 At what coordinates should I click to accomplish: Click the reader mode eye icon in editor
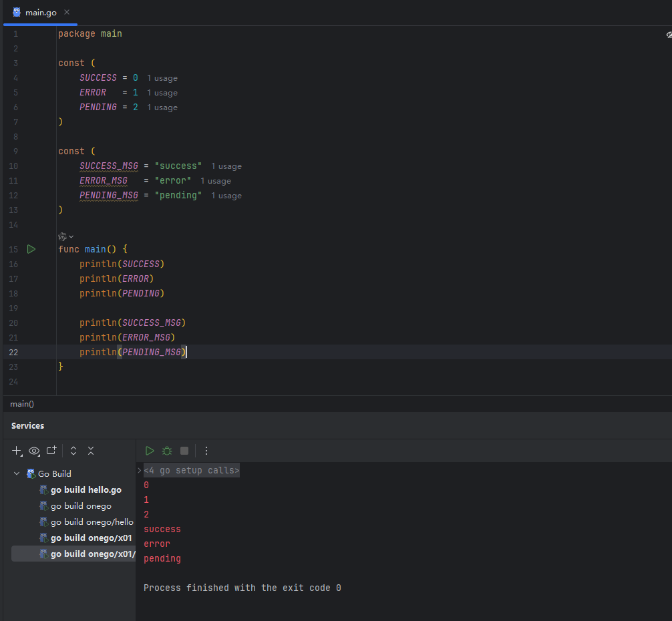pos(669,35)
